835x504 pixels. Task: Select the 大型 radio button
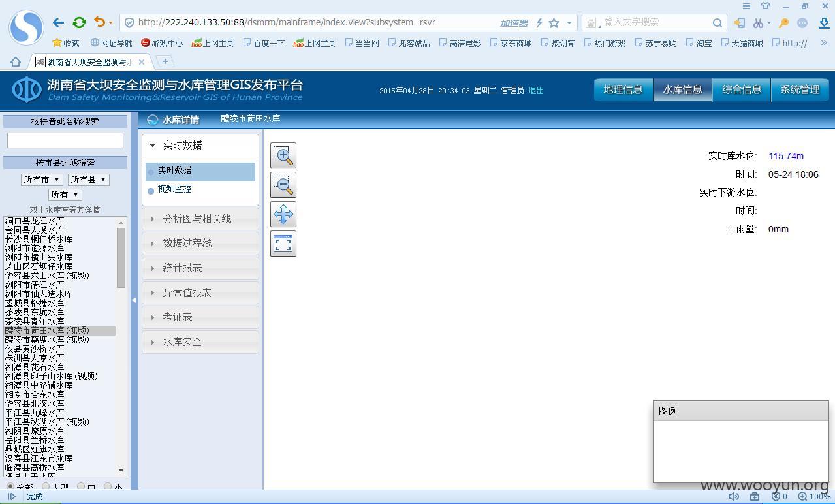[46, 486]
